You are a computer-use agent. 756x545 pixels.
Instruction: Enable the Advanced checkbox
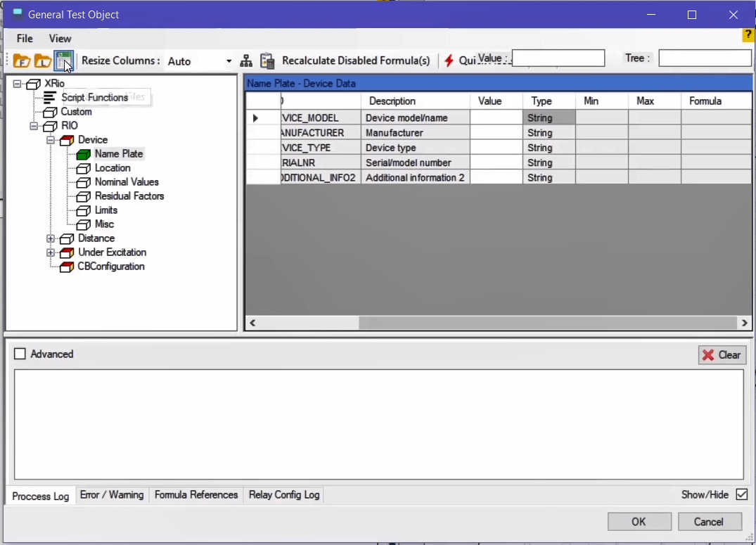[20, 354]
